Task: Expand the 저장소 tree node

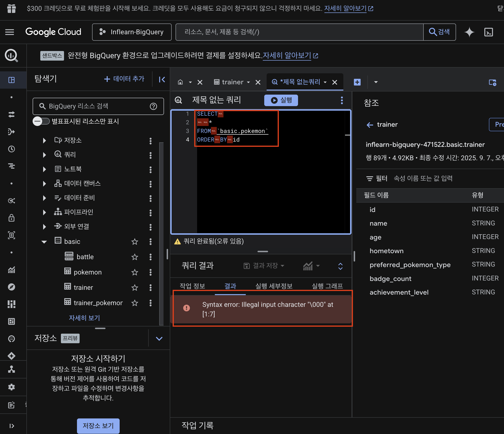Action: tap(44, 140)
